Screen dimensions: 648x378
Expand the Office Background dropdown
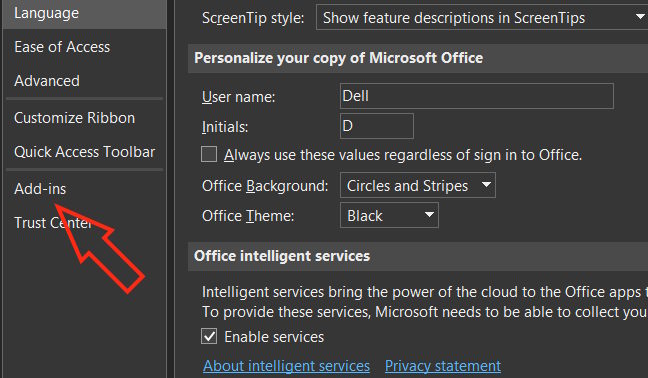pyautogui.click(x=417, y=185)
